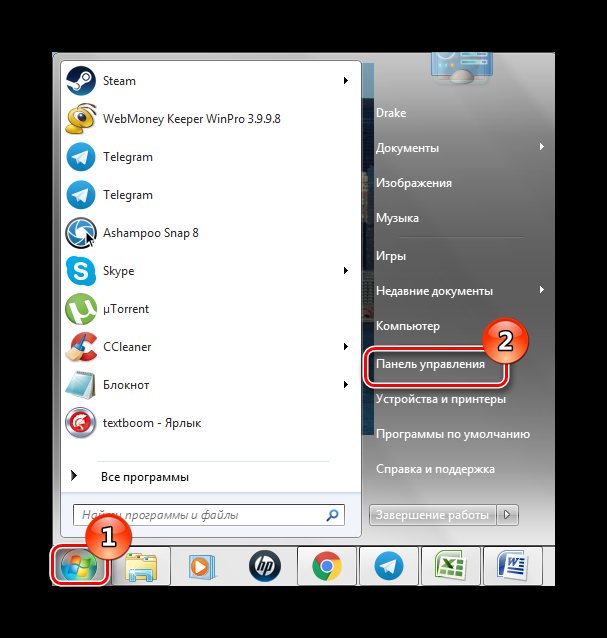This screenshot has width=607, height=638.
Task: Open Excel from the taskbar
Action: point(450,566)
